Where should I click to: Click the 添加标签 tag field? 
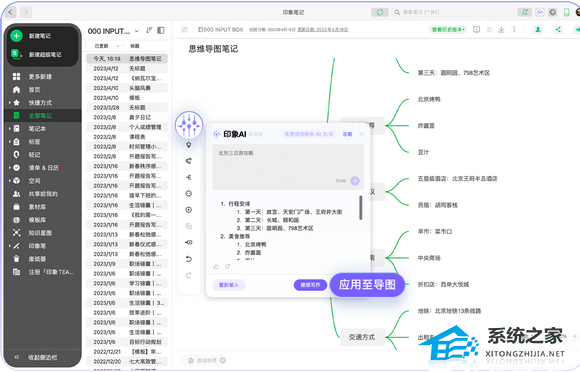click(207, 360)
